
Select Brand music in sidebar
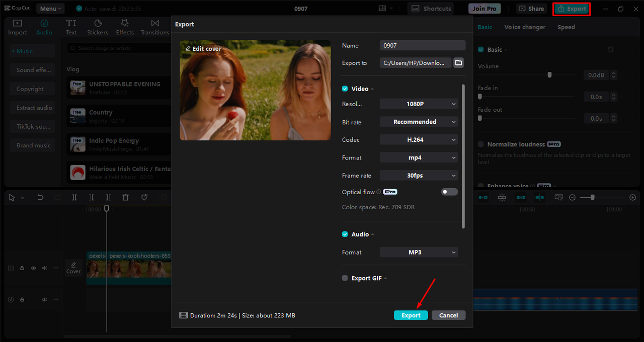click(33, 145)
